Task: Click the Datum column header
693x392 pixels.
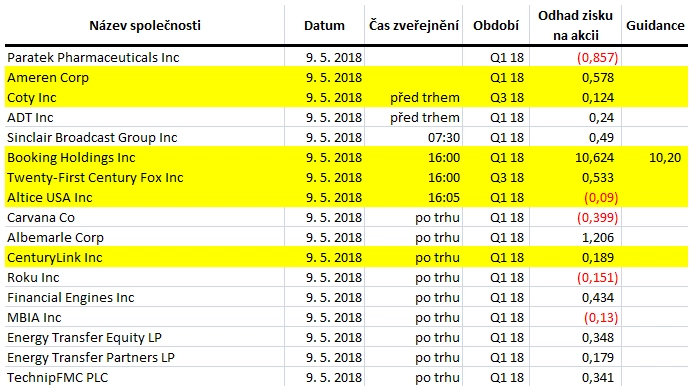Action: (x=324, y=25)
